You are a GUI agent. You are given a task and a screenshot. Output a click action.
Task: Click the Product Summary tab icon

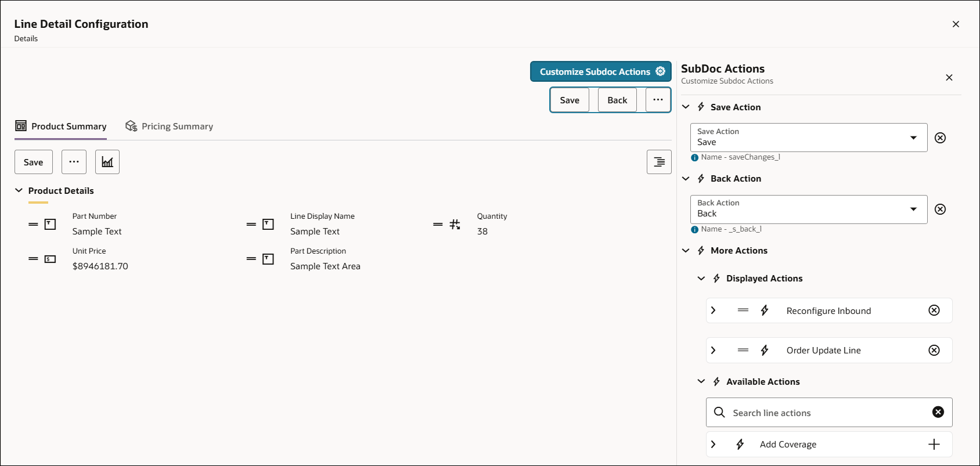[x=21, y=126]
